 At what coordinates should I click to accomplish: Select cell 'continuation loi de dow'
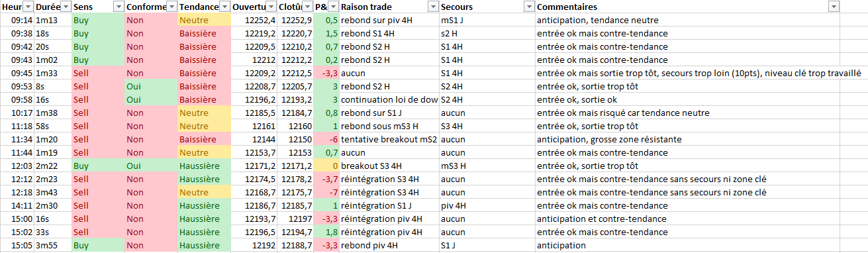[389, 100]
